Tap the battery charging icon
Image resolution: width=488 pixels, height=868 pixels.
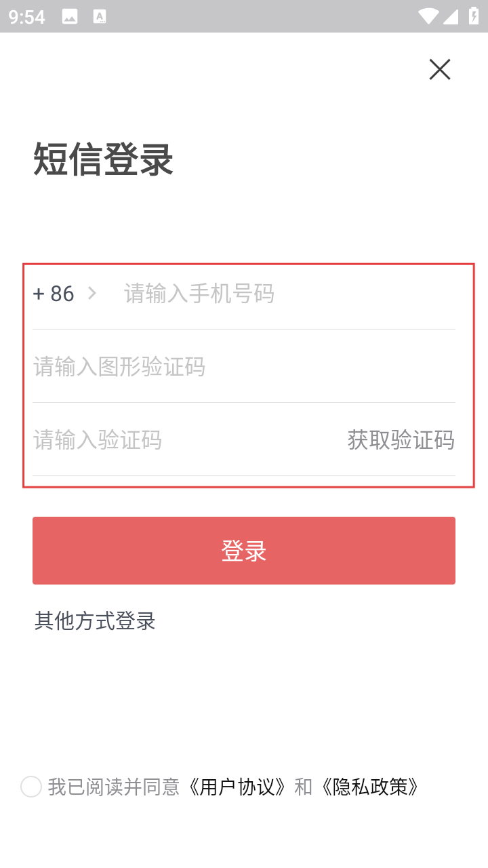474,16
